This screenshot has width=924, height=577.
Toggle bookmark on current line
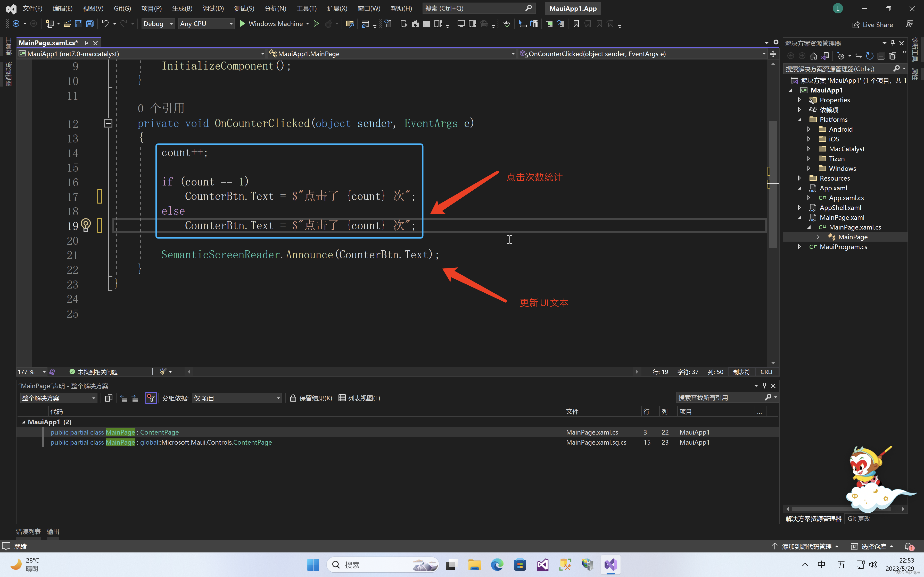point(576,24)
